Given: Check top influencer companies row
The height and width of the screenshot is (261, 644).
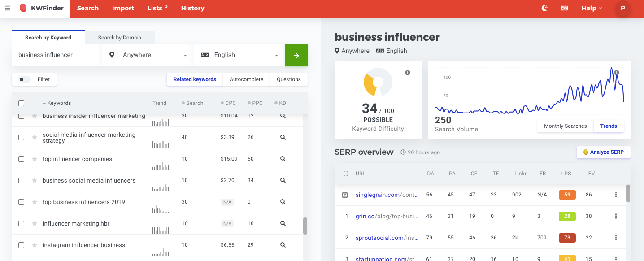Looking at the screenshot, I should coord(21,159).
